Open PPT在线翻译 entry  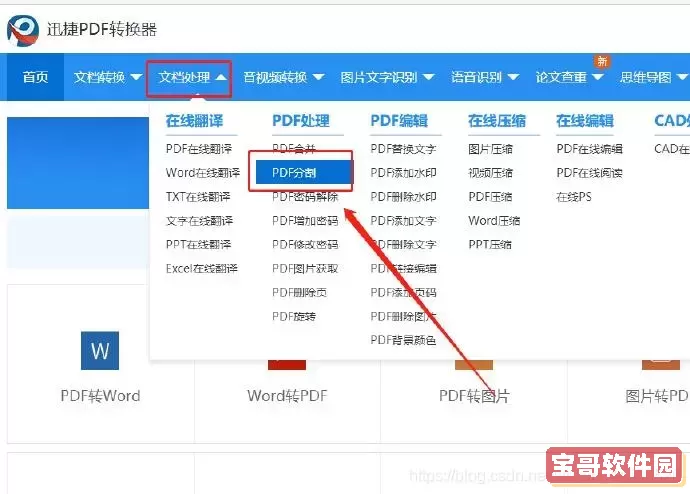click(198, 244)
